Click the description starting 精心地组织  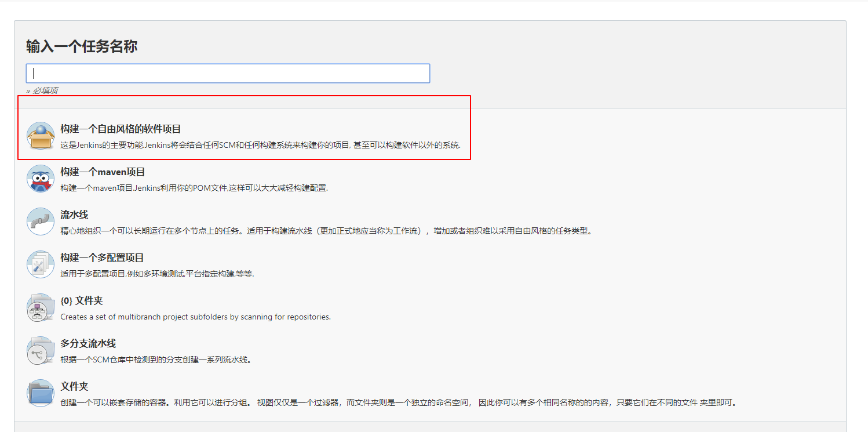tap(327, 231)
